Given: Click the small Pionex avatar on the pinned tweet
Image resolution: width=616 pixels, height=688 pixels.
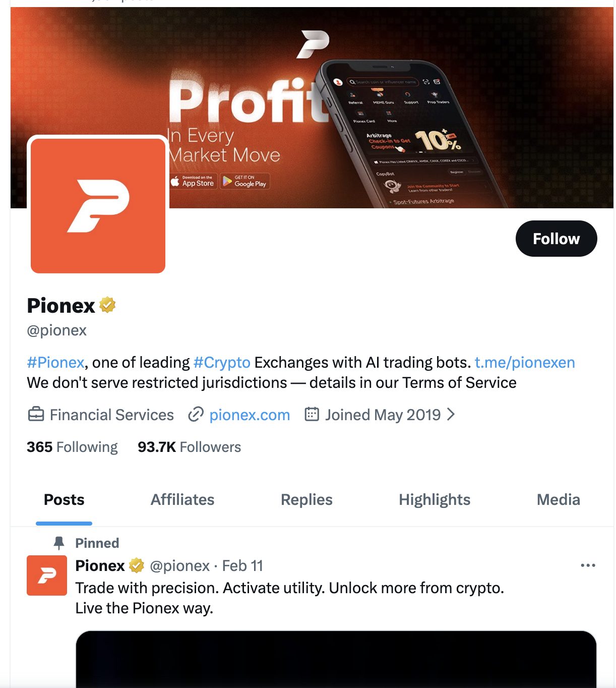Looking at the screenshot, I should pos(46,575).
